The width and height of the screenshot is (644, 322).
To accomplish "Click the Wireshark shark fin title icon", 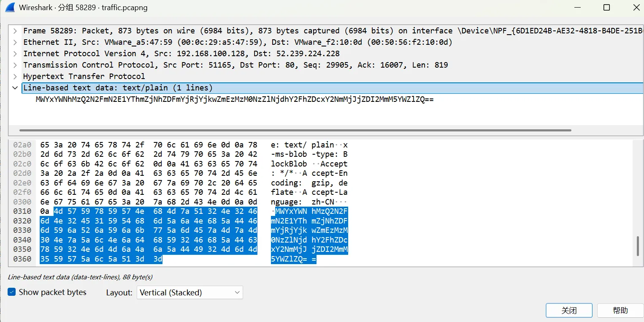I will (x=9, y=8).
